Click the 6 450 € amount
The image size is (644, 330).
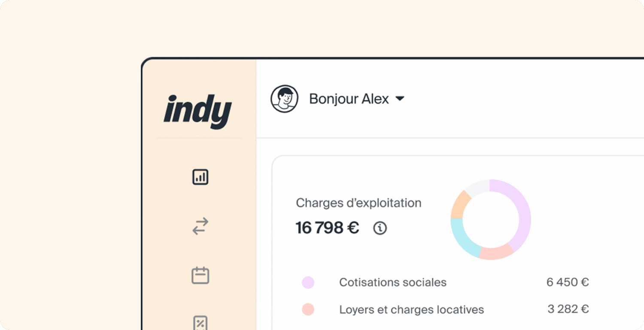(568, 282)
